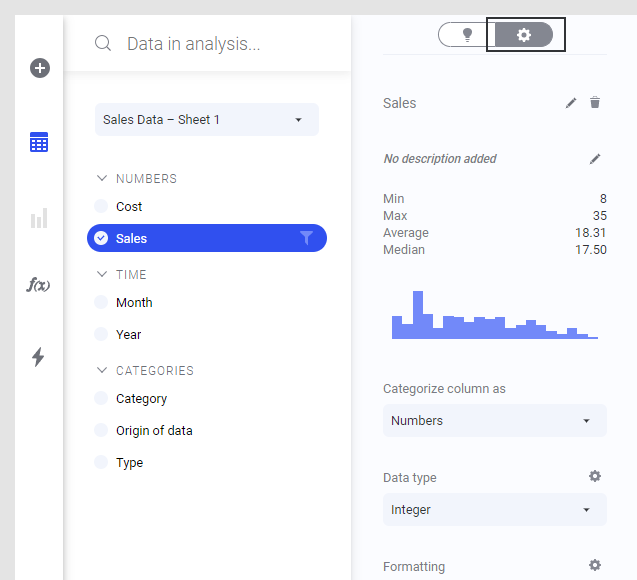
Task: Select the Category column radio
Action: (x=101, y=398)
